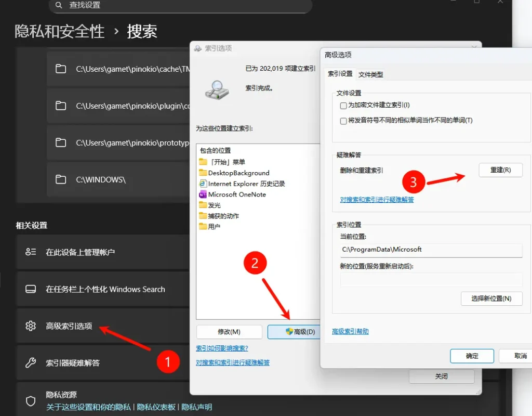This screenshot has height=416, width=532.
Task: 点击“重建(R)”按钮
Action: [500, 170]
